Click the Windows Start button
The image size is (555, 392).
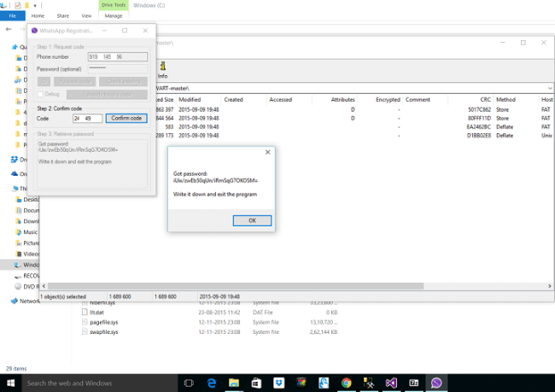(x=10, y=383)
